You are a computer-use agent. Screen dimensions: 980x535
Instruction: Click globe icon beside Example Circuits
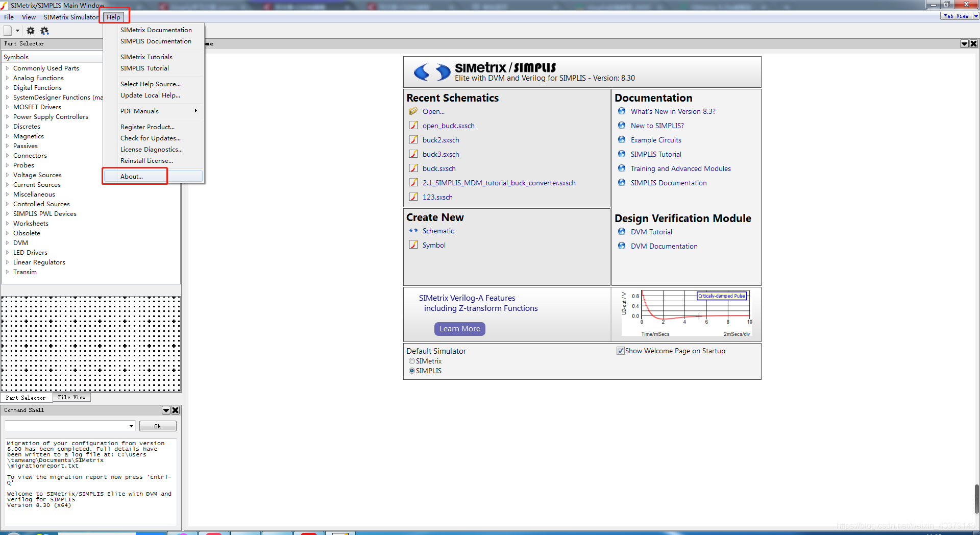click(x=622, y=140)
